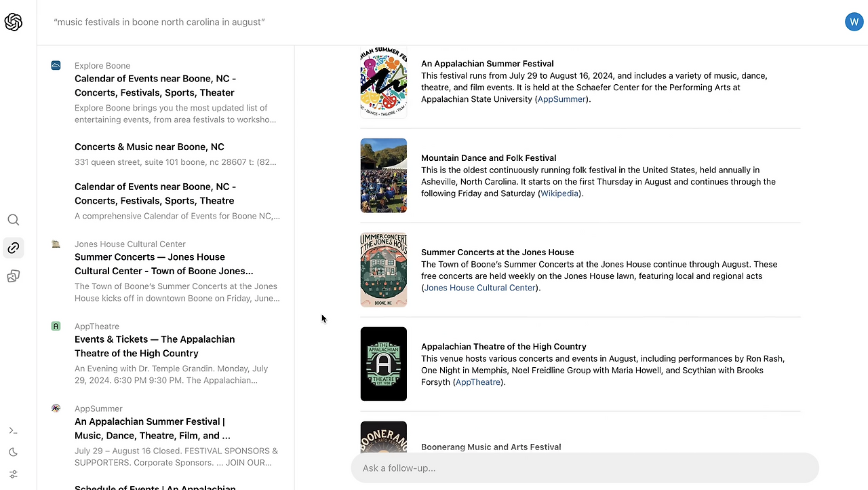Click the 'Explore Boone' source name label
This screenshot has width=868, height=490.
tap(102, 66)
